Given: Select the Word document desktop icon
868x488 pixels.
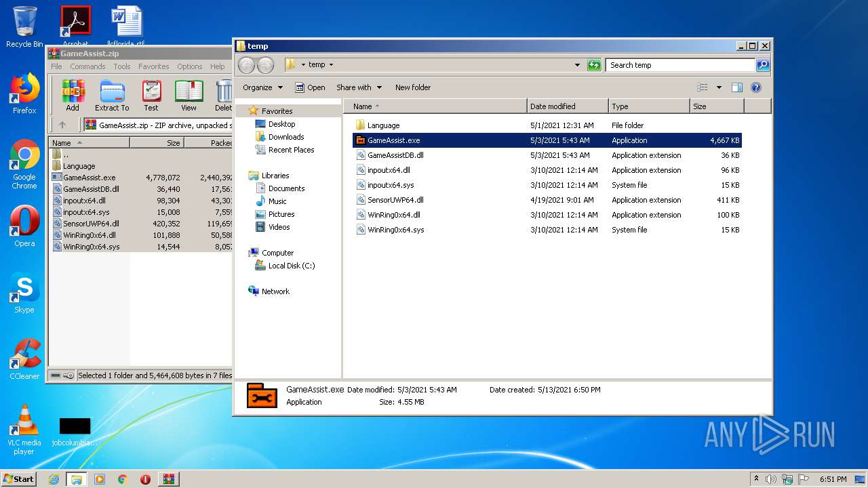Looking at the screenshot, I should click(126, 26).
